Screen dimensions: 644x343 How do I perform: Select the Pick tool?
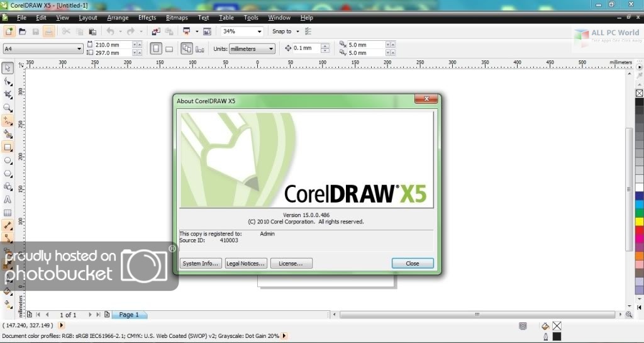coord(8,68)
